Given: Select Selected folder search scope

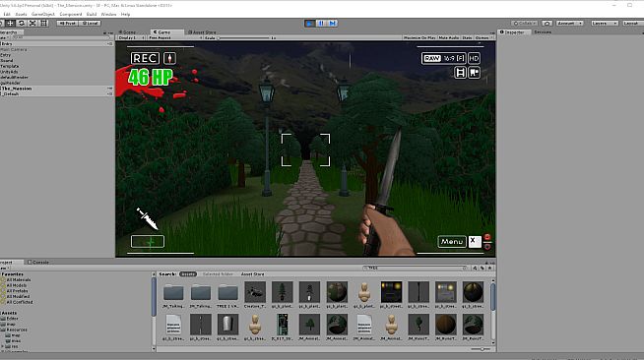Looking at the screenshot, I should pos(218,273).
